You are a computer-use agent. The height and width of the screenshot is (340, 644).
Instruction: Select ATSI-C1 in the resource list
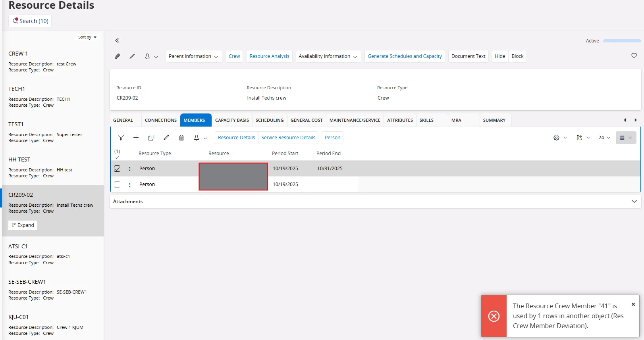(53, 254)
